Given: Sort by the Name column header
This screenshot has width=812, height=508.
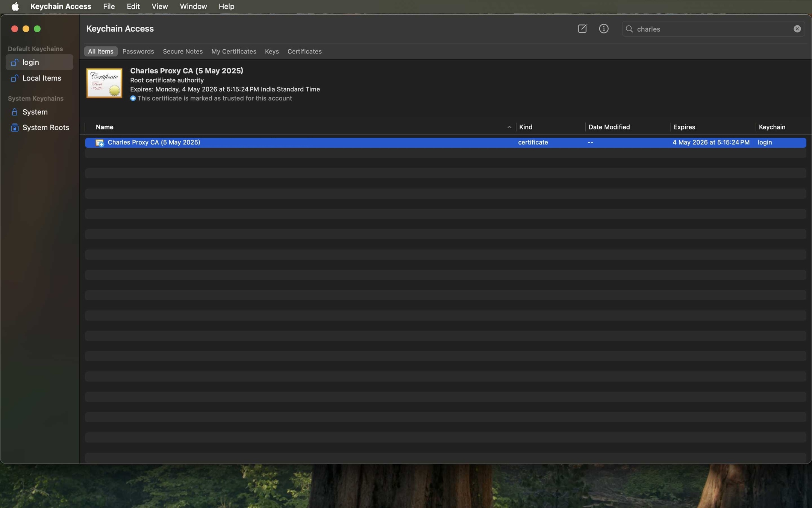Looking at the screenshot, I should coord(105,127).
